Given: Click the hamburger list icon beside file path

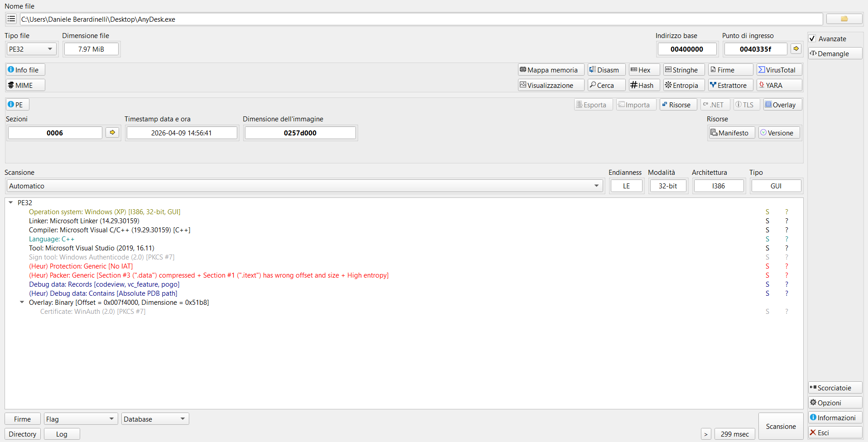Looking at the screenshot, I should click(11, 19).
